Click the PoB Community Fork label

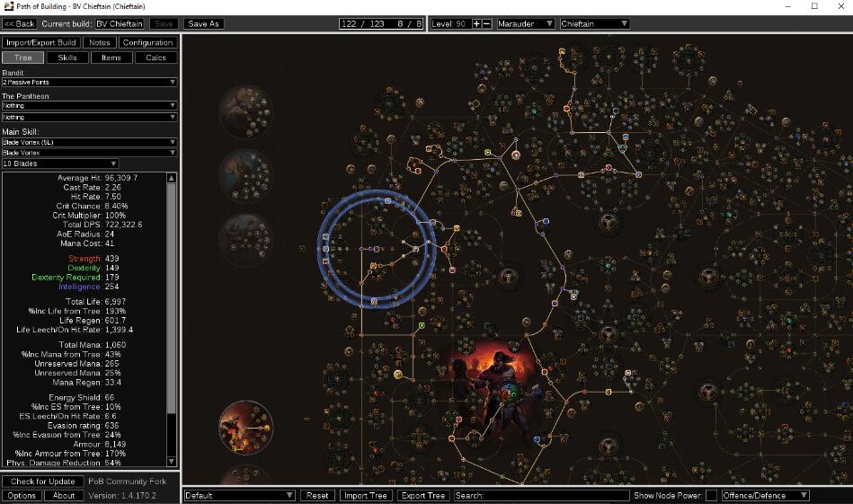128,482
